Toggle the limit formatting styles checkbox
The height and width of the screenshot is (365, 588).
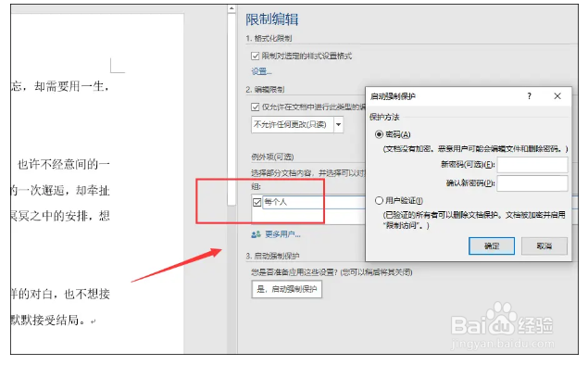pyautogui.click(x=255, y=56)
